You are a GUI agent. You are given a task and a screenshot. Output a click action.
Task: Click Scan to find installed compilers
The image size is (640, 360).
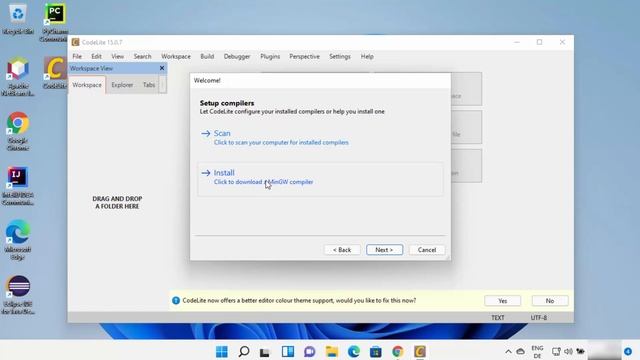[320, 138]
